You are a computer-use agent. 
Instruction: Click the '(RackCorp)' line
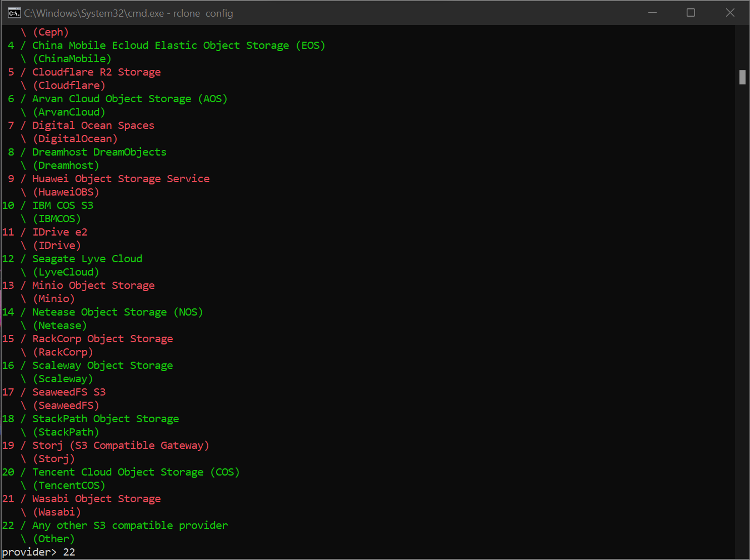coord(63,352)
